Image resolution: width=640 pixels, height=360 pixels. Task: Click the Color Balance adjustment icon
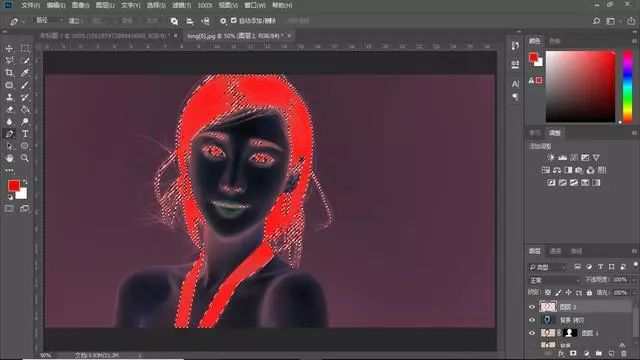[557, 170]
